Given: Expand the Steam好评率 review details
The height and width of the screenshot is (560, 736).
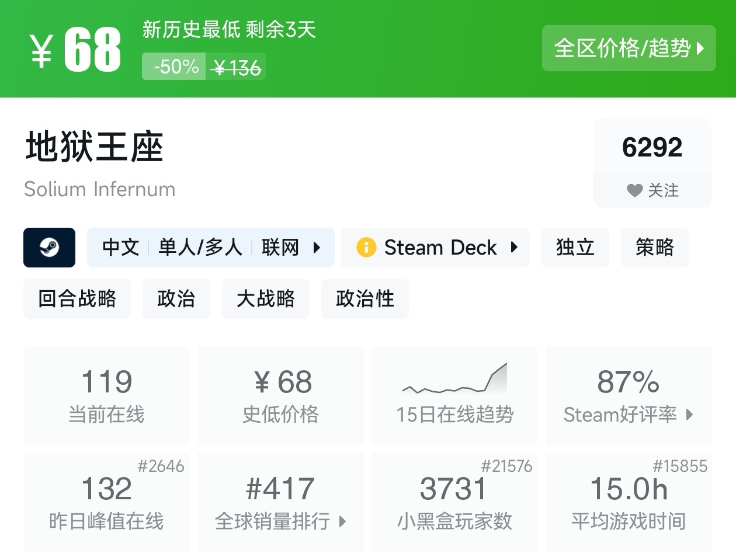Looking at the screenshot, I should pos(629,395).
